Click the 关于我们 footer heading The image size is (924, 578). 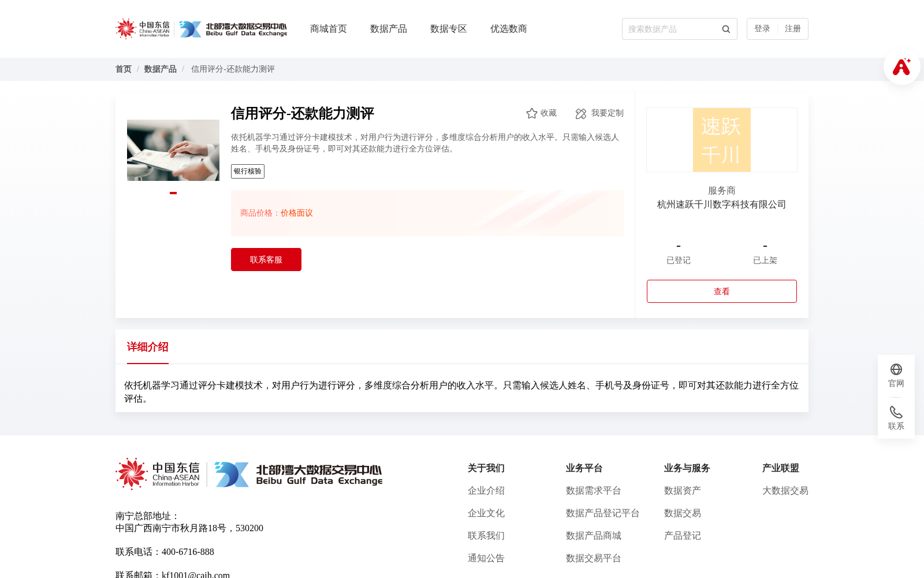coord(486,468)
